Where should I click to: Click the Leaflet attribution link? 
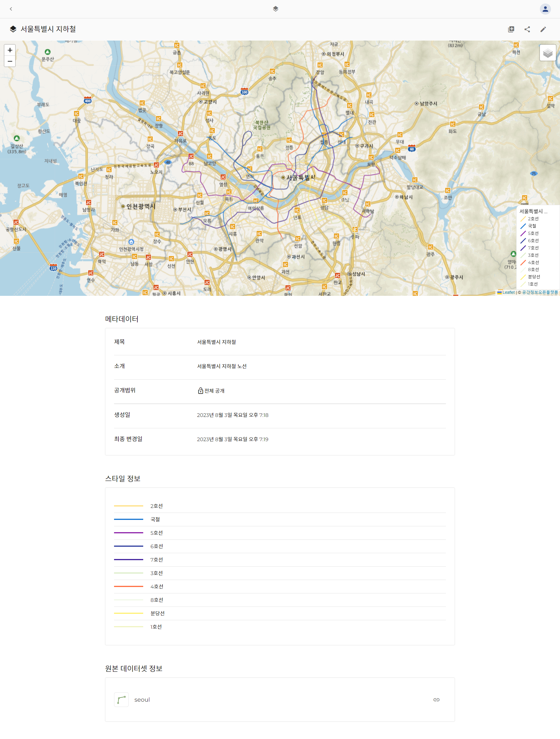click(508, 292)
